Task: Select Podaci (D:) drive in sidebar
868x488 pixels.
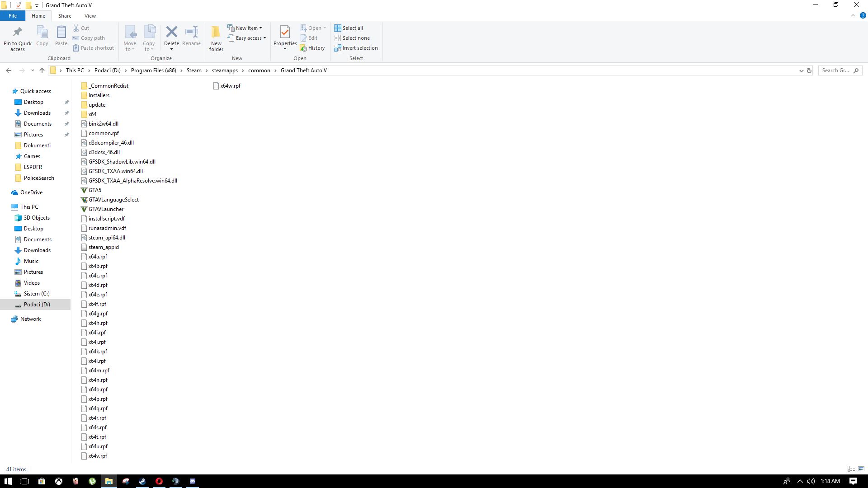Action: [35, 305]
